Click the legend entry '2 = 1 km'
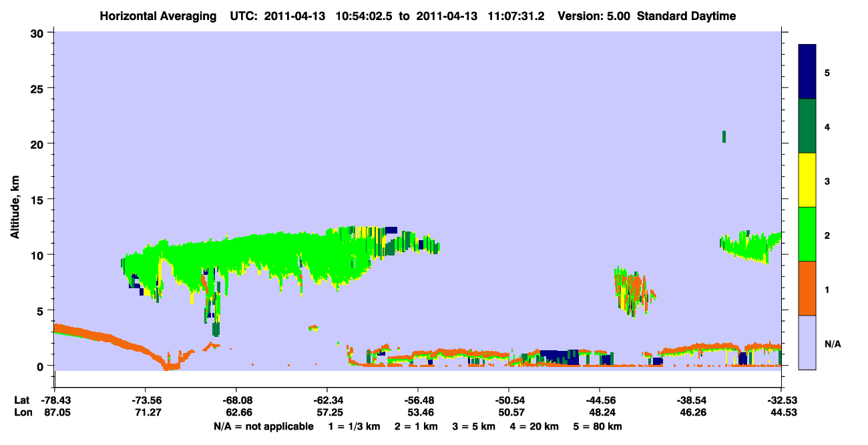 (416, 426)
